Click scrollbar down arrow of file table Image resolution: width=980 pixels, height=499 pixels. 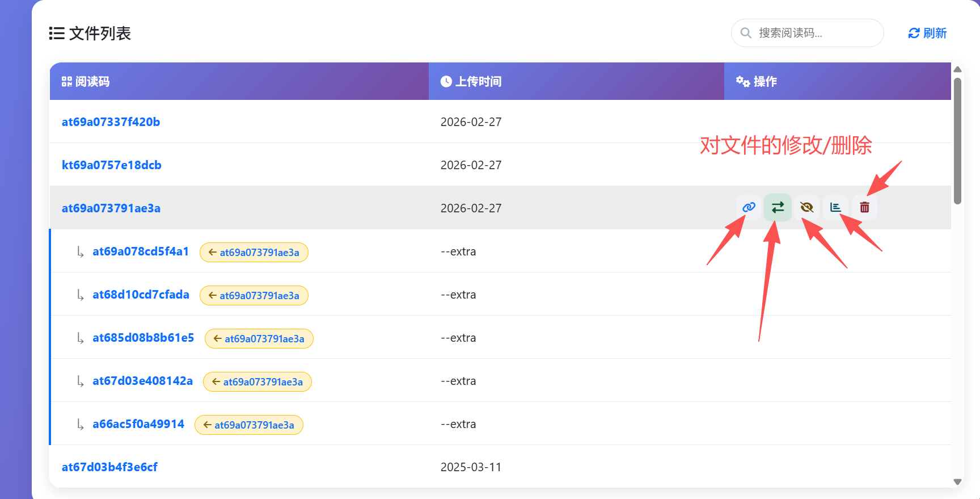(957, 481)
